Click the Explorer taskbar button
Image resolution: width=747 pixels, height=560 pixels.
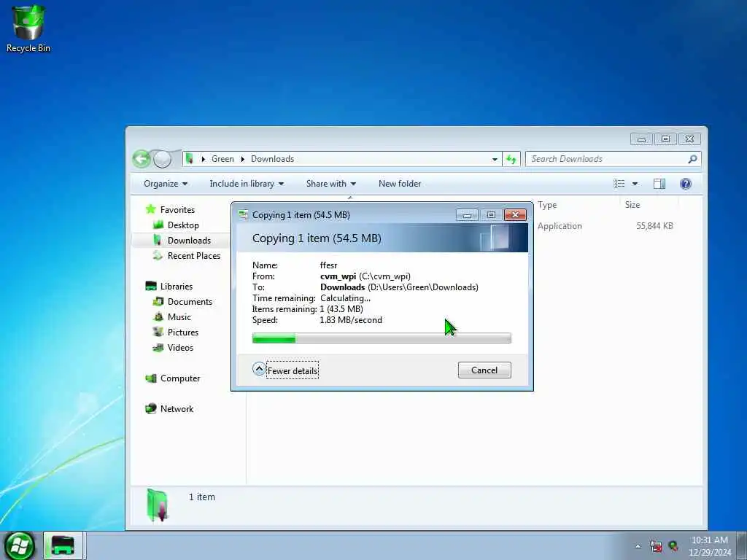click(x=63, y=545)
